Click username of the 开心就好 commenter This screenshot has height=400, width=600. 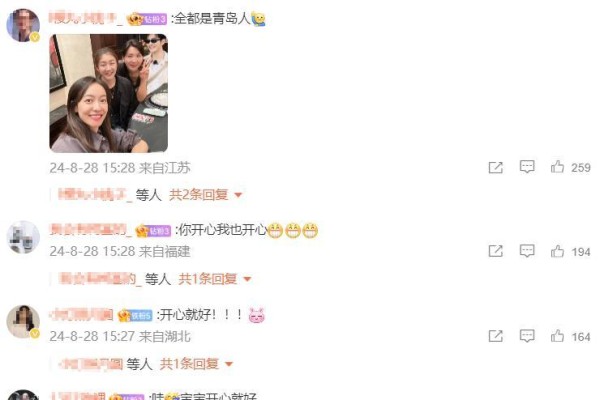tap(82, 315)
